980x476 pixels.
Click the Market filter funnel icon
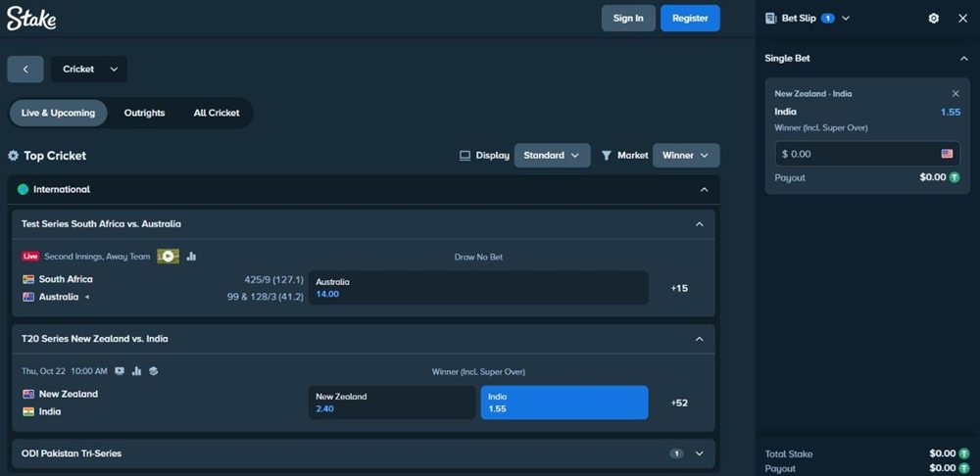coord(607,156)
